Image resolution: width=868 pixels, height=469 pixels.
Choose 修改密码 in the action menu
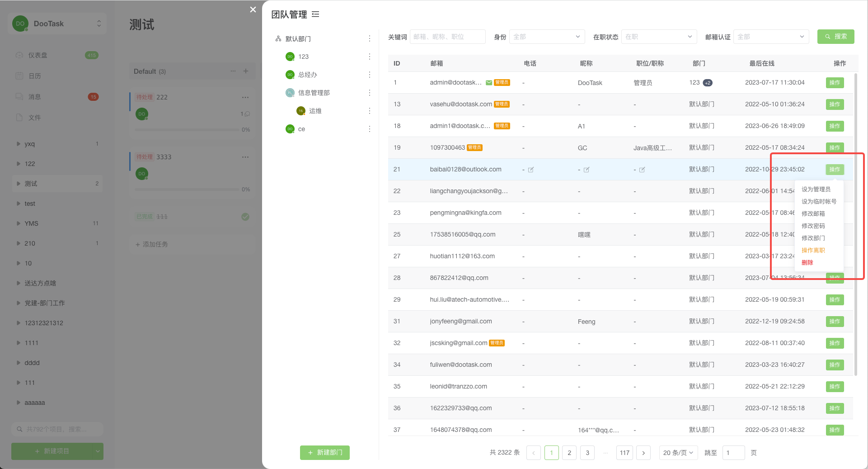pos(813,226)
